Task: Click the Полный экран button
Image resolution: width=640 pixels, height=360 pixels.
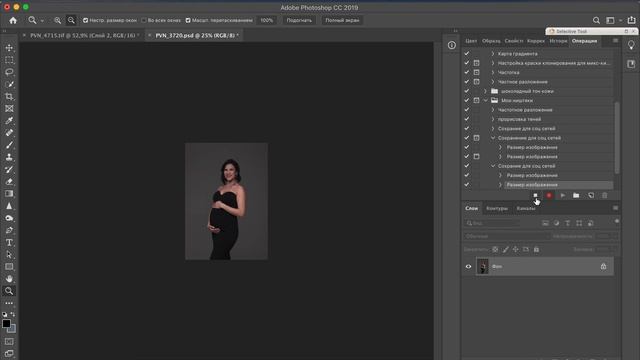Action: [342, 20]
